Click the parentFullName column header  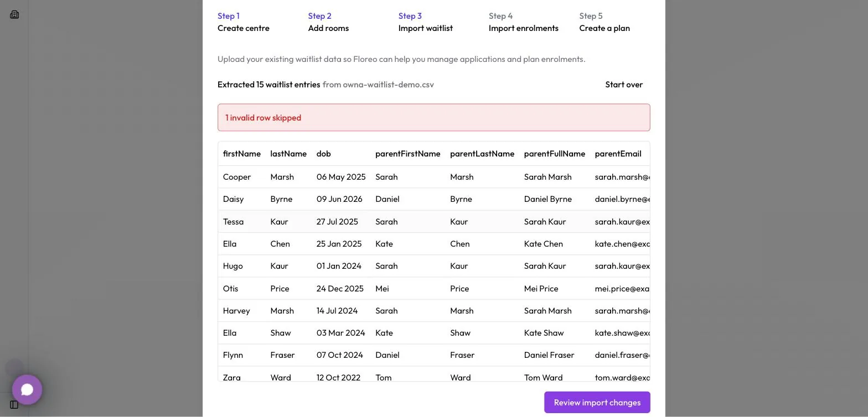click(x=555, y=154)
